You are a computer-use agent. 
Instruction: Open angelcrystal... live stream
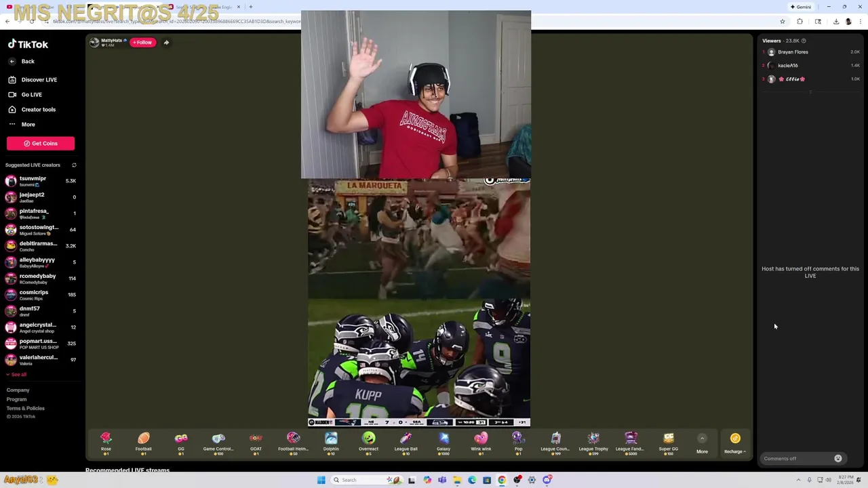tap(41, 327)
